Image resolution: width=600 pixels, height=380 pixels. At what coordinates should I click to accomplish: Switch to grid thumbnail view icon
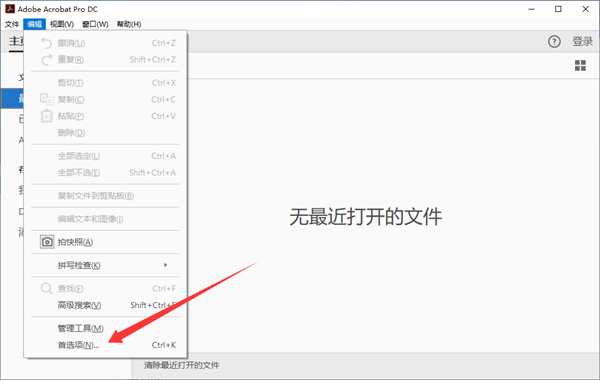click(580, 65)
